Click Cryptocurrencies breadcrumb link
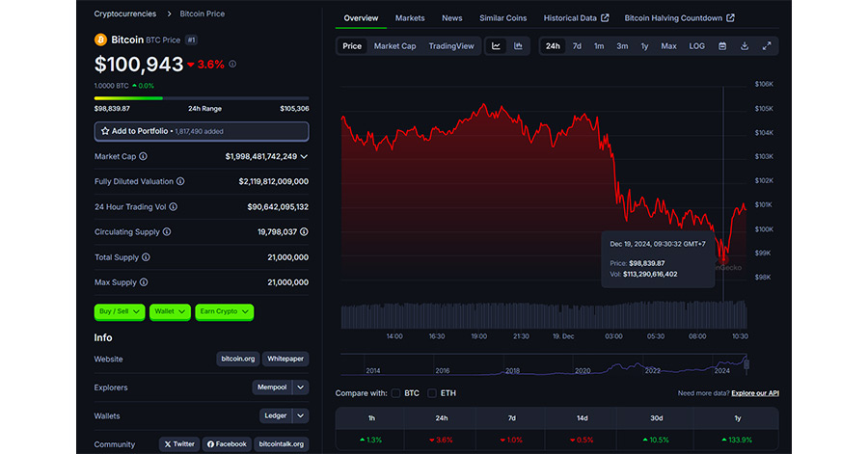868x454 pixels. pos(125,13)
